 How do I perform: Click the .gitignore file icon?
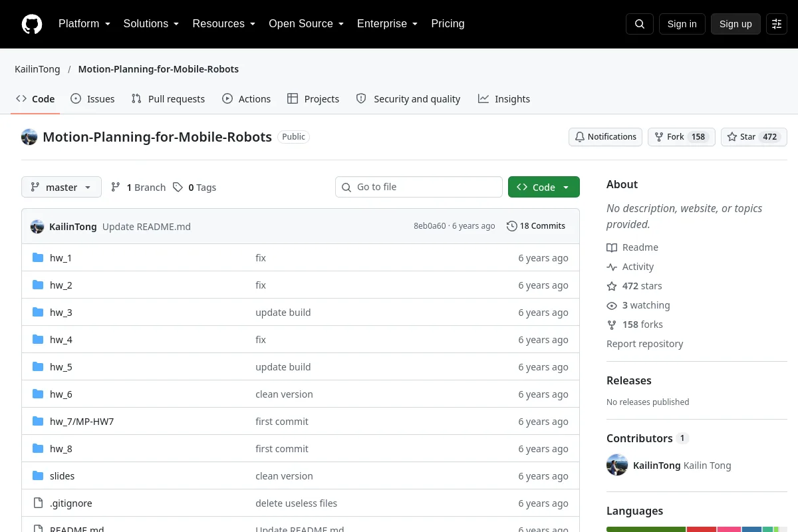pyautogui.click(x=38, y=503)
